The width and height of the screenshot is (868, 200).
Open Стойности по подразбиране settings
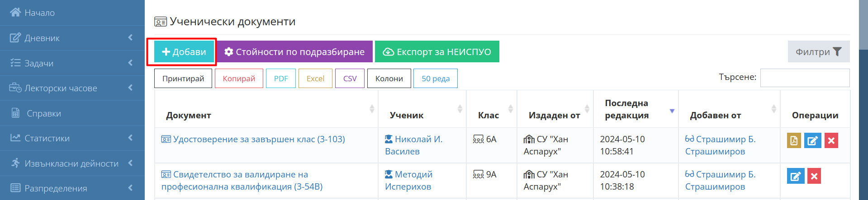294,52
